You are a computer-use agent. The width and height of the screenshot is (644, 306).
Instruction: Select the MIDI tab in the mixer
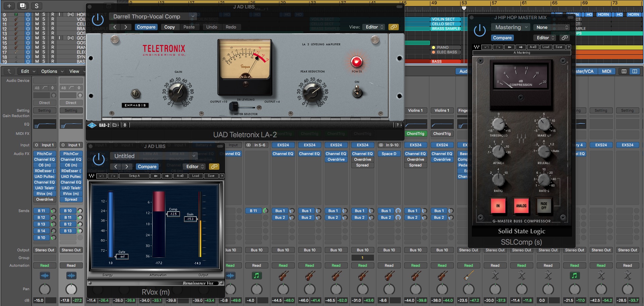(x=607, y=71)
